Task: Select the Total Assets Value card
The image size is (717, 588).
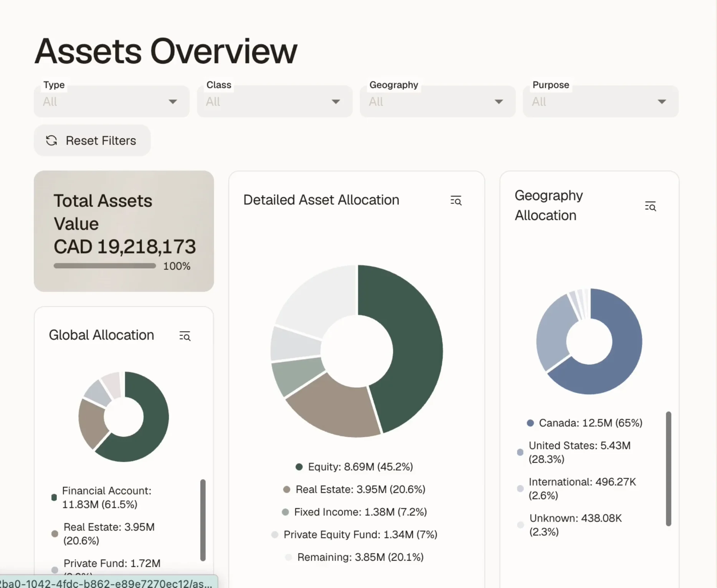Action: [124, 231]
